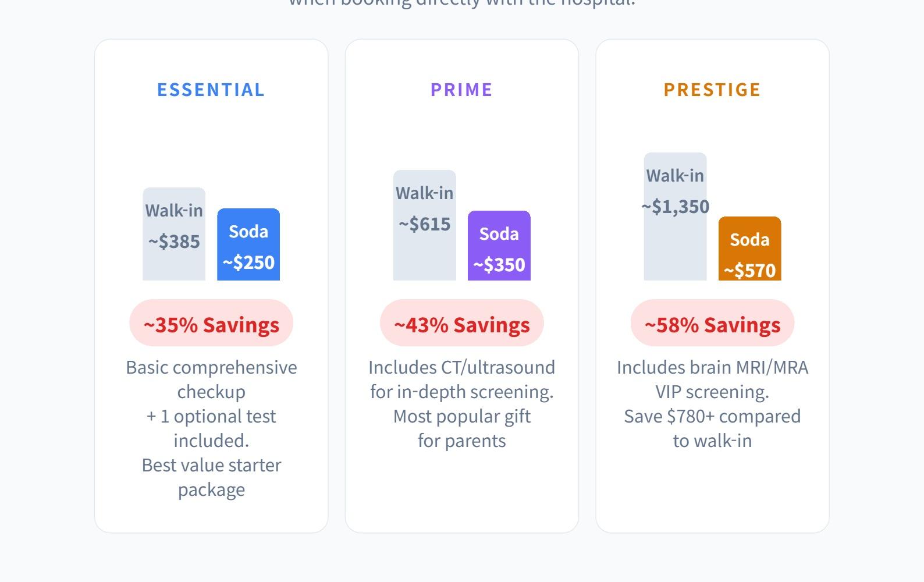This screenshot has width=924, height=582.
Task: Click the PRESTIGE package heading
Action: 712,90
